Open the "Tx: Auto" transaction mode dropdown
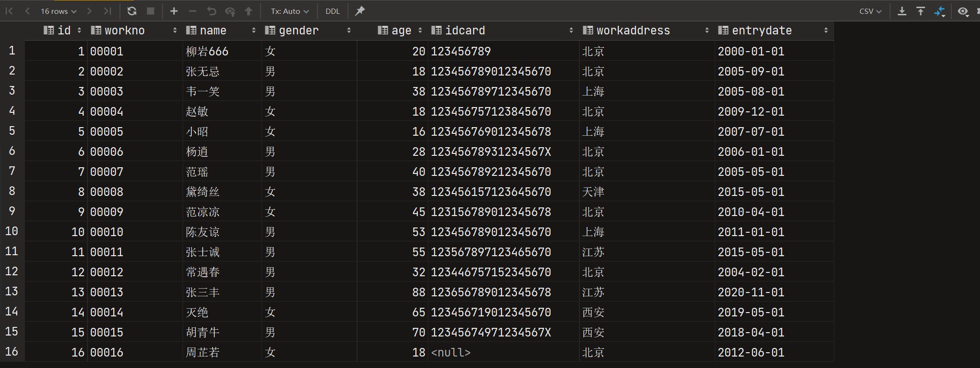 point(290,11)
